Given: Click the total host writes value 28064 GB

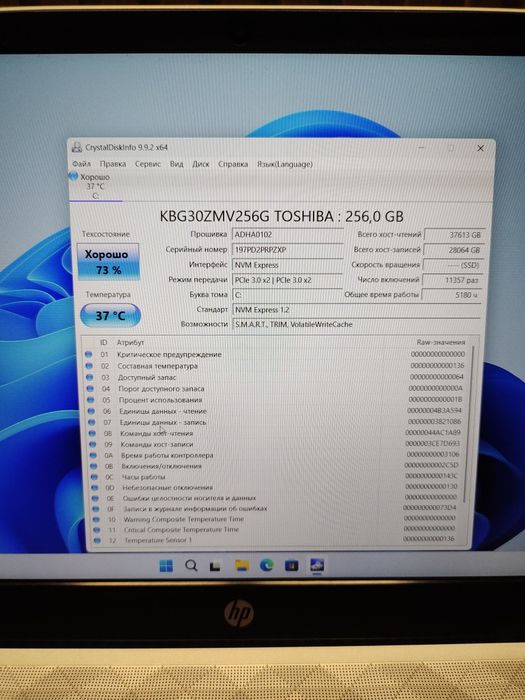Looking at the screenshot, I should (x=453, y=250).
